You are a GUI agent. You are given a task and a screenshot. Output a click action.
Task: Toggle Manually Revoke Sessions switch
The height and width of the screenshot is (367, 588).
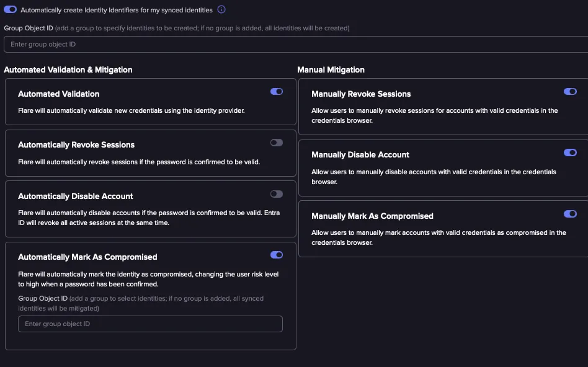coord(570,92)
